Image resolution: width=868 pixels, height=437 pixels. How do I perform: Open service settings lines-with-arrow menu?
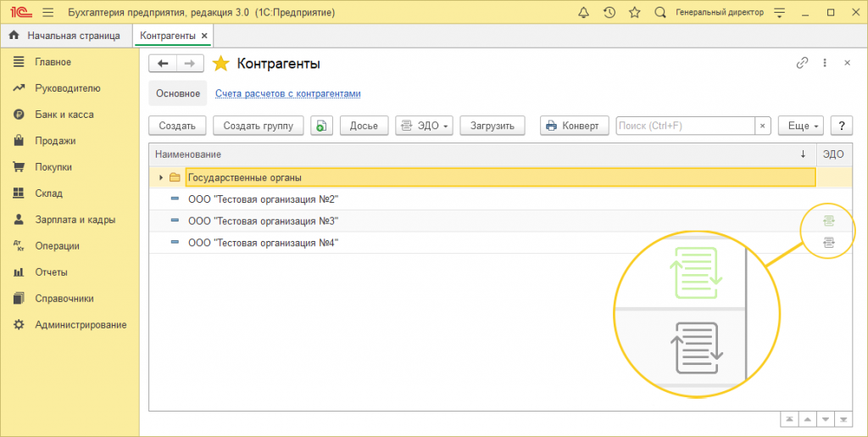(780, 12)
